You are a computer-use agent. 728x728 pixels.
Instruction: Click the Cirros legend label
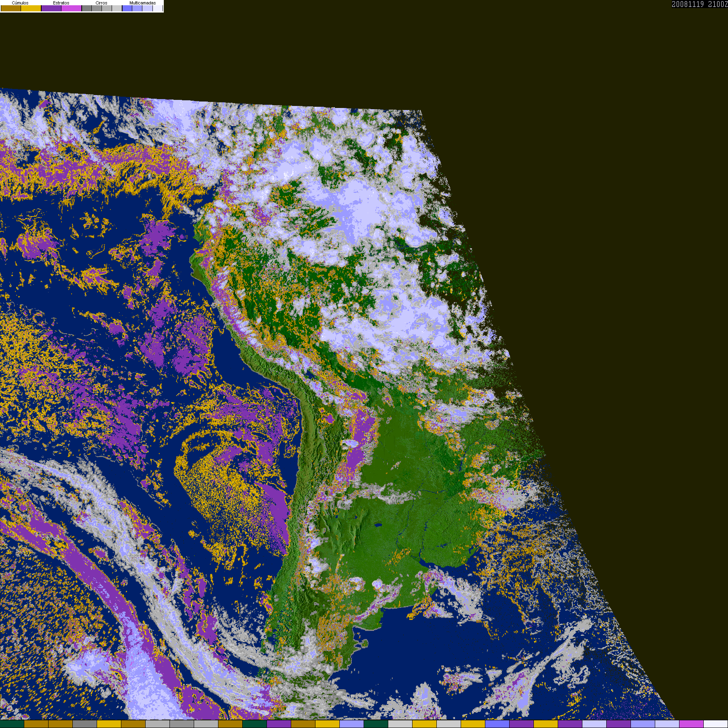[102, 3]
